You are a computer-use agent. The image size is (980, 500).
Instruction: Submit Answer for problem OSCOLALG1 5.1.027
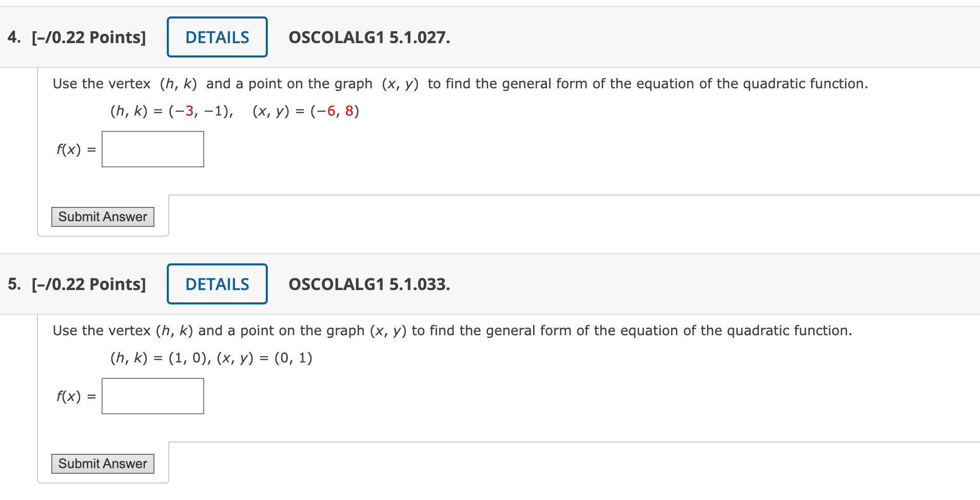pyautogui.click(x=102, y=216)
